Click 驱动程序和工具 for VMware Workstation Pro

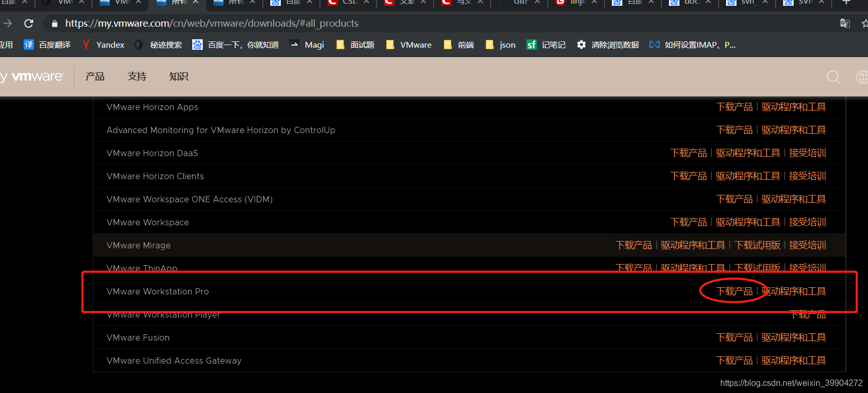tap(794, 291)
